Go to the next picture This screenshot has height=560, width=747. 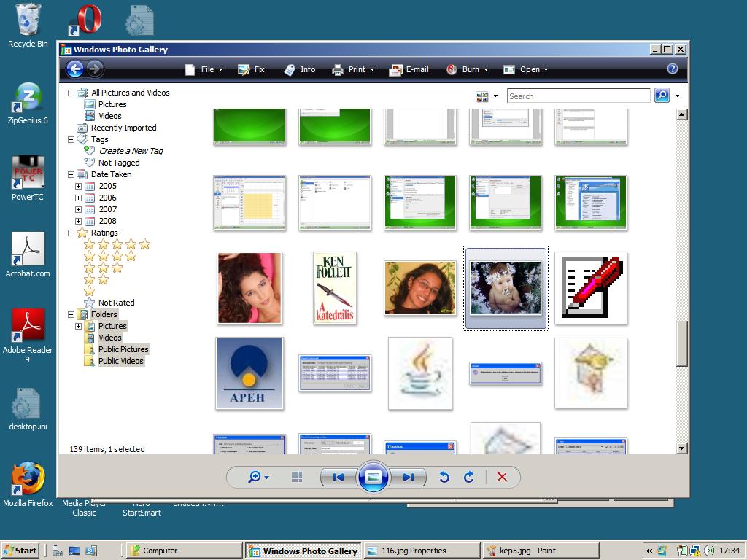coord(408,477)
